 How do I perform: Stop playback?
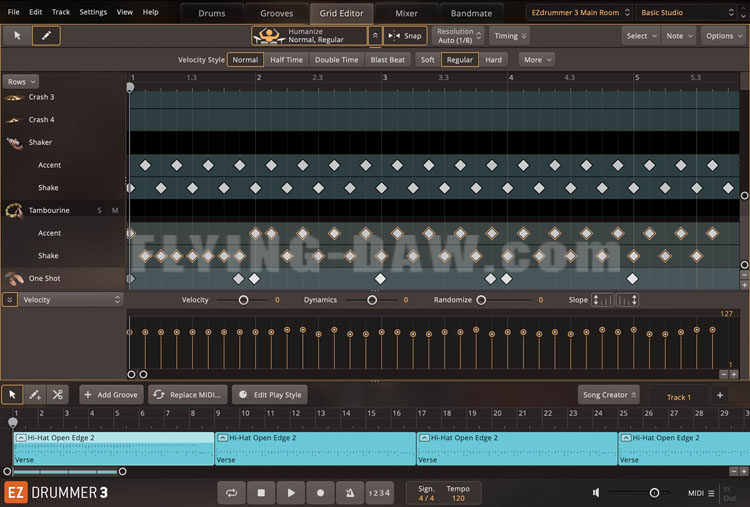pos(261,493)
